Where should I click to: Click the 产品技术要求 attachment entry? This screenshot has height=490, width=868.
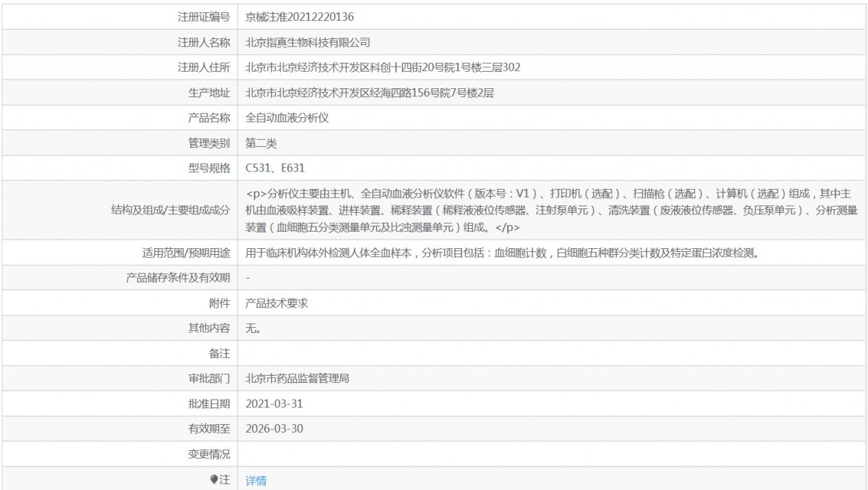click(277, 303)
